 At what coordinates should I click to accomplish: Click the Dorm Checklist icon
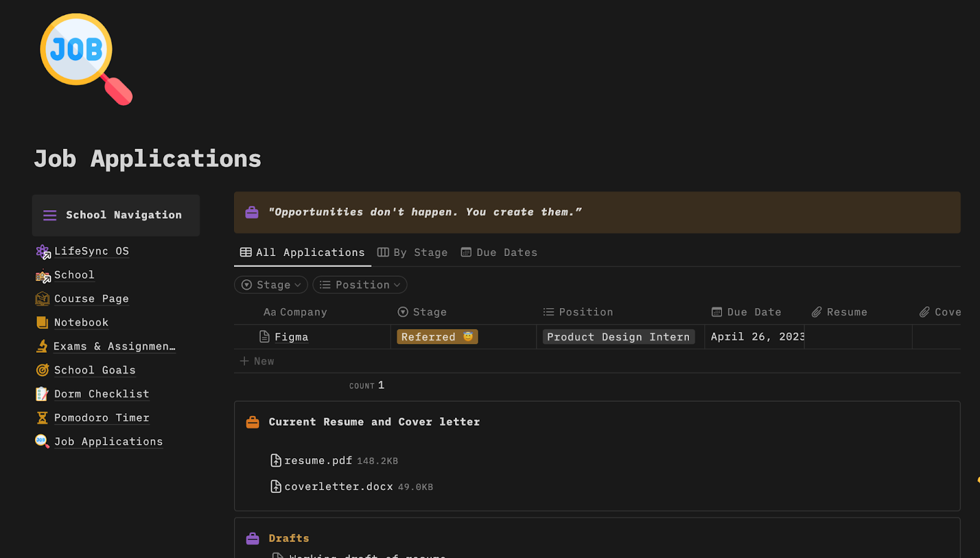click(42, 394)
